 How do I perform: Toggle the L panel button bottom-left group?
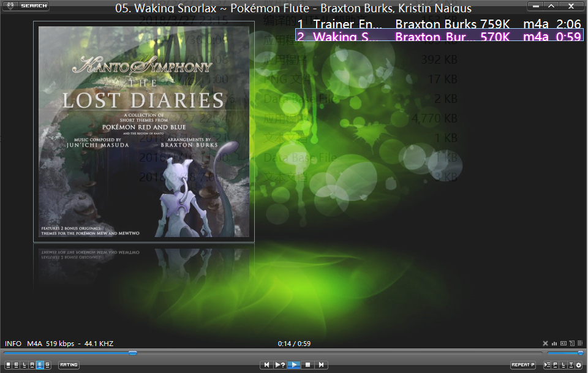(x=24, y=365)
